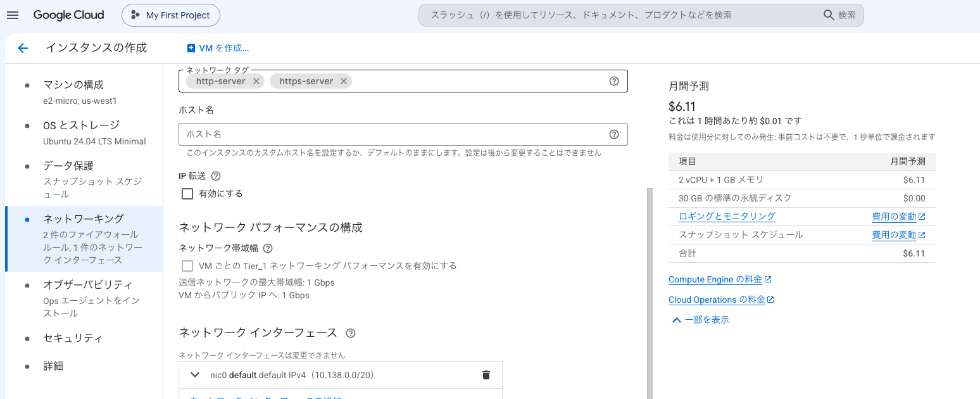Screen dimensions: 980x399
Task: Open 費用の変動 link for logging row
Action: [x=898, y=217]
